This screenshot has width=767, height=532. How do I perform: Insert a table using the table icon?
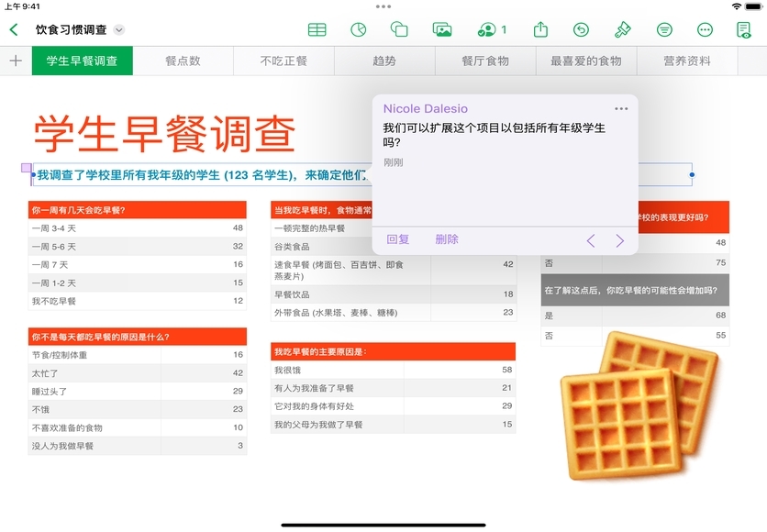click(x=317, y=29)
